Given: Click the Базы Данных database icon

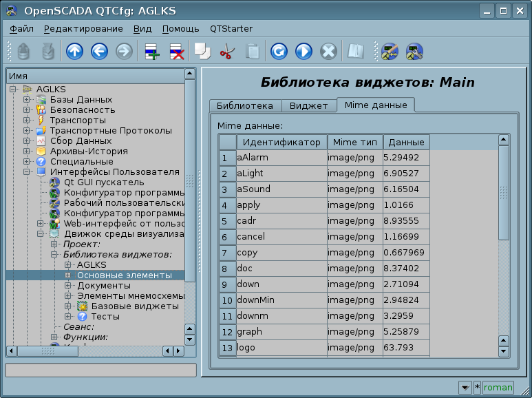Looking at the screenshot, I should [x=41, y=100].
